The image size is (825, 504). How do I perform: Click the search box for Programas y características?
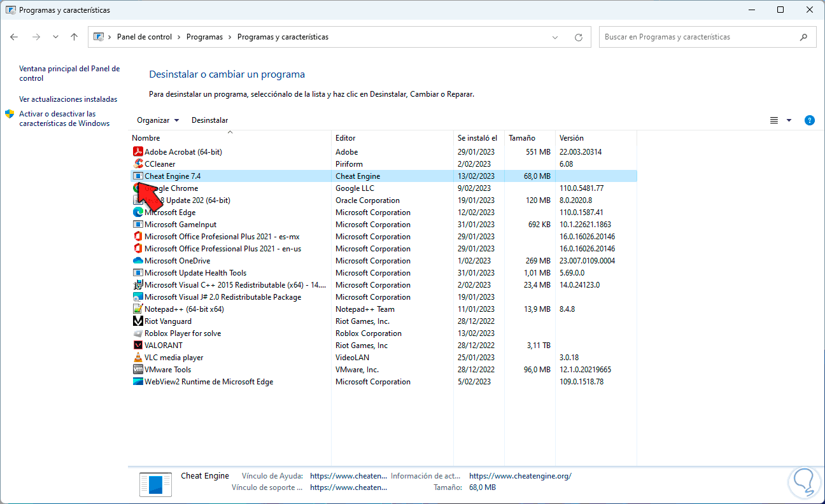tap(700, 37)
